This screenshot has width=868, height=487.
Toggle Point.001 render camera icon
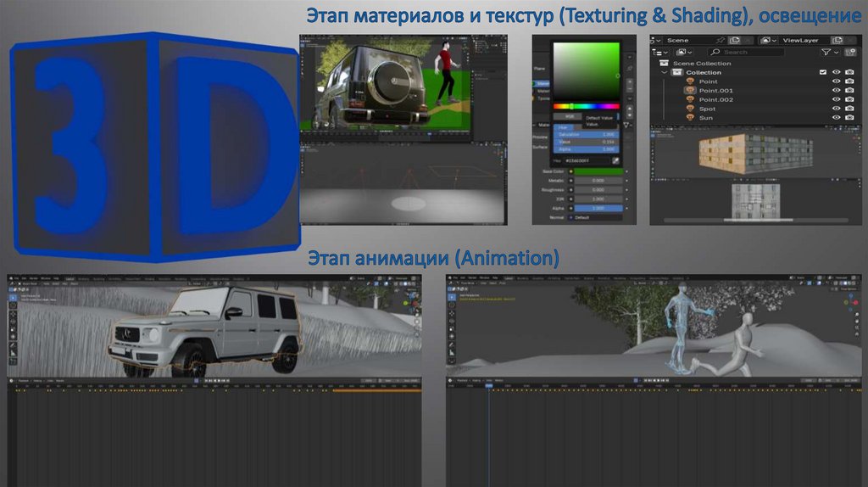(849, 90)
